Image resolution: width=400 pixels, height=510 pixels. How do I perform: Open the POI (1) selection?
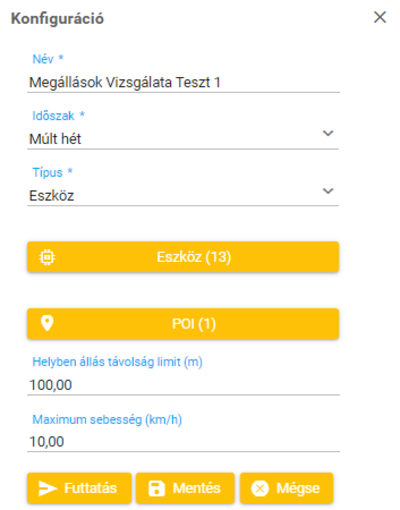[x=183, y=324]
